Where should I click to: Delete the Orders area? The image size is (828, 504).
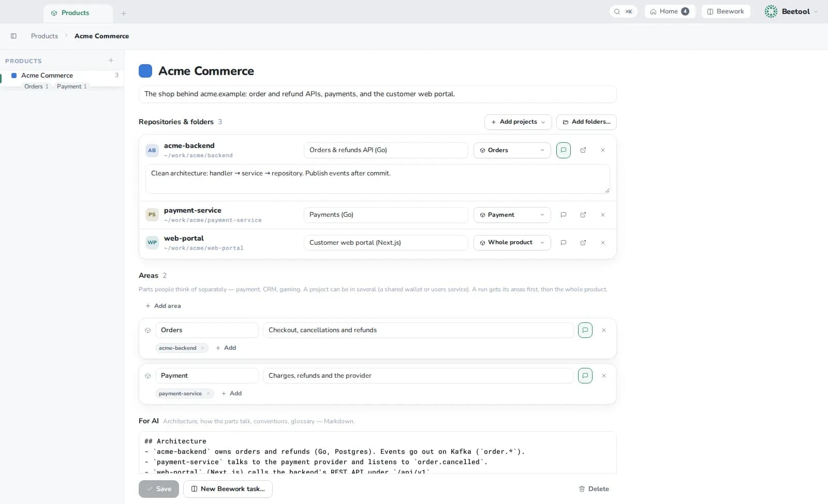point(604,330)
